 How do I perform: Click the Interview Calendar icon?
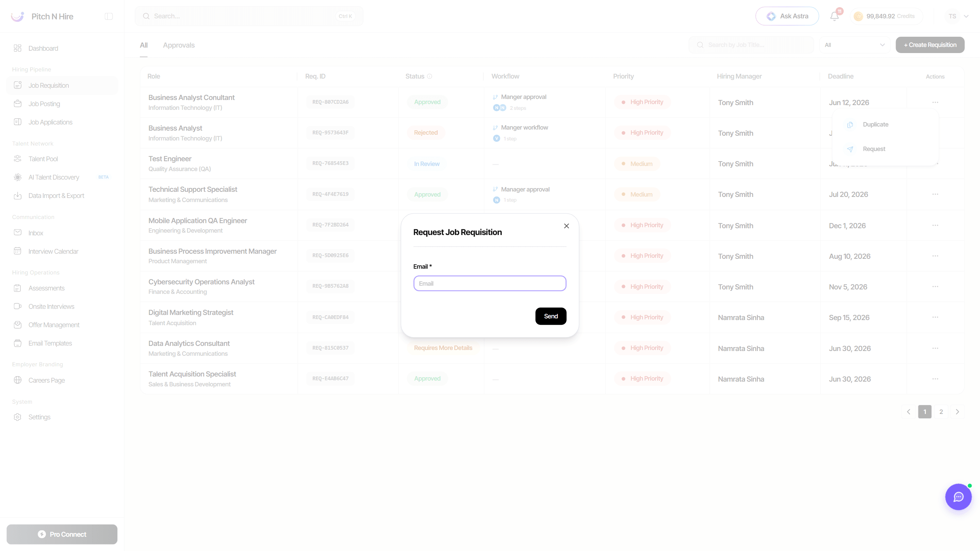17,251
